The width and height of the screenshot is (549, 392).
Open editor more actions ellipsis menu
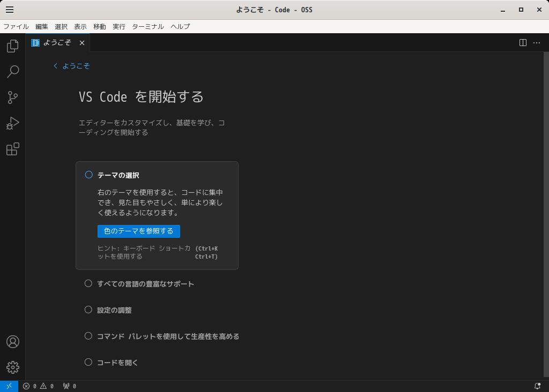pyautogui.click(x=536, y=43)
